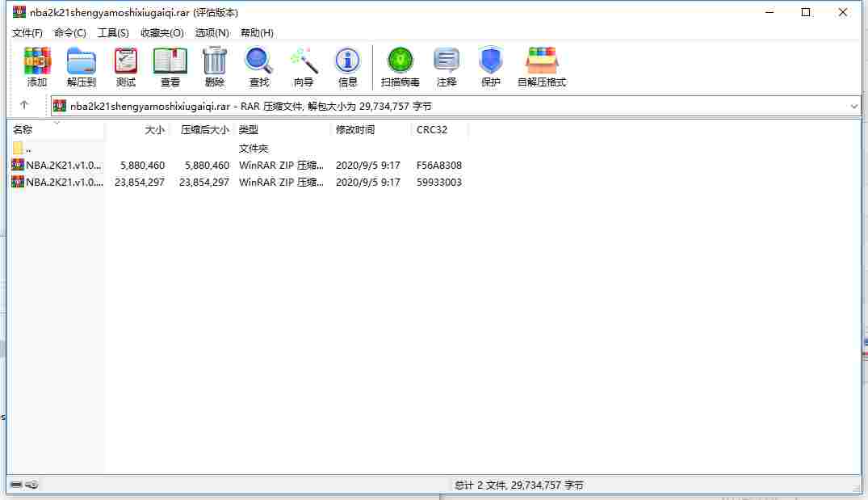This screenshot has height=500, width=868.
Task: Open the 帮助(H) menu
Action: pos(257,32)
